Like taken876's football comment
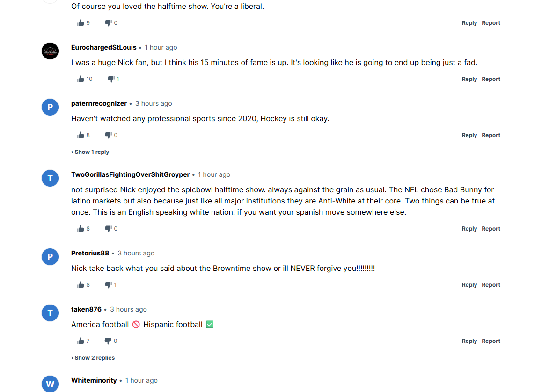The height and width of the screenshot is (392, 549). point(81,341)
